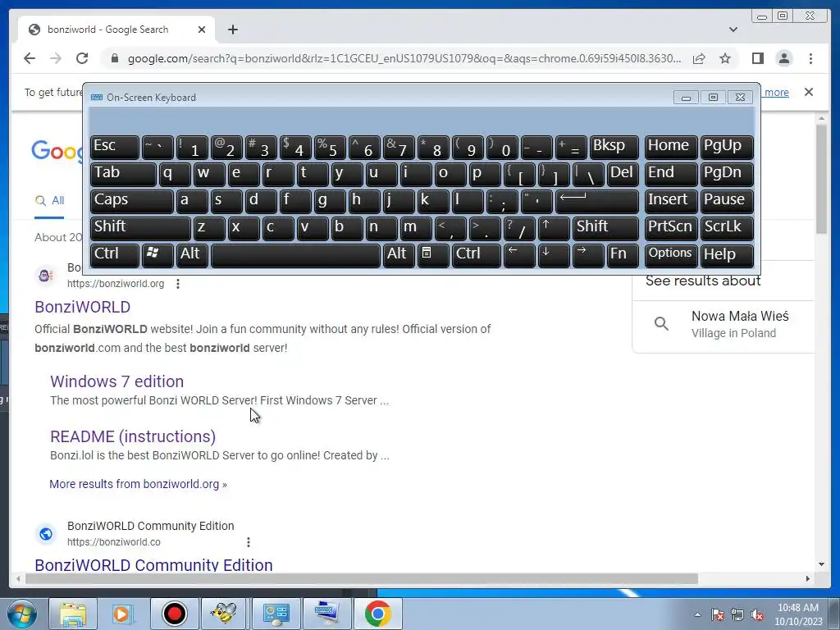The width and height of the screenshot is (840, 630).
Task: Open the BonziWORLD result title
Action: (83, 307)
